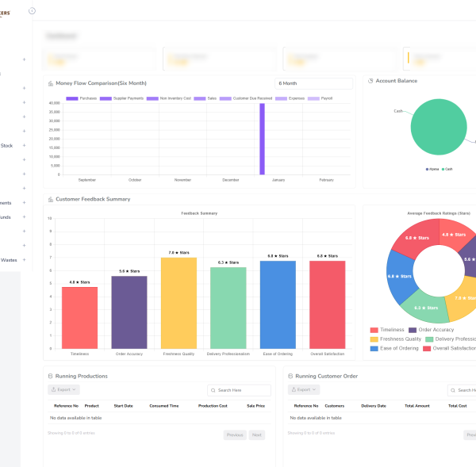Open the 6 Month period dropdown
Image resolution: width=476 pixels, height=467 pixels.
click(x=313, y=83)
